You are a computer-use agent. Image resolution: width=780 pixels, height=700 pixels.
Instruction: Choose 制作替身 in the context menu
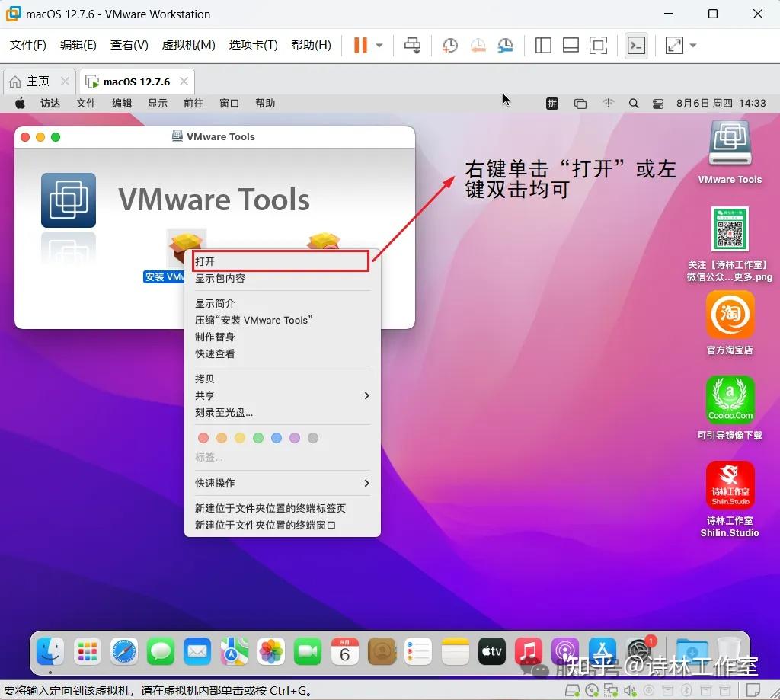(x=282, y=337)
